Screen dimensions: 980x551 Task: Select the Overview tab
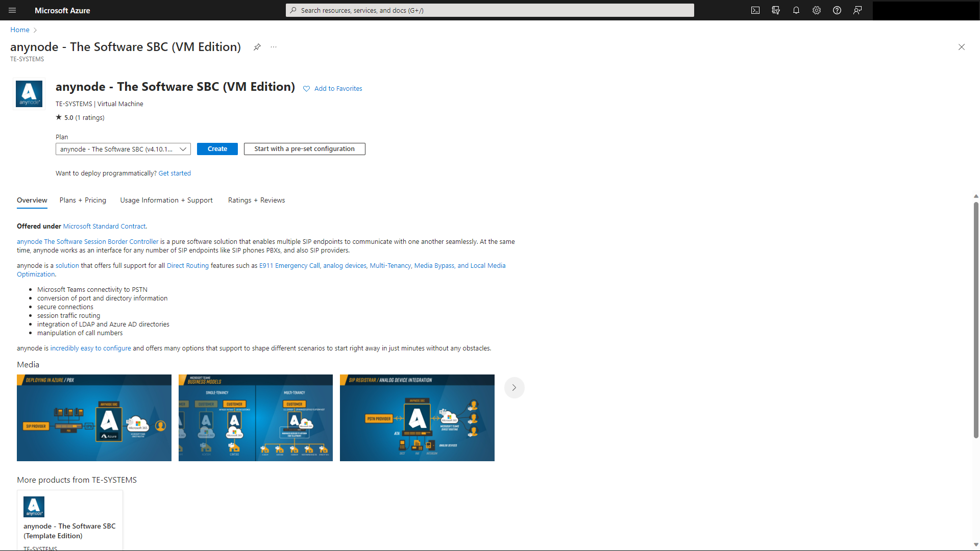pyautogui.click(x=32, y=201)
